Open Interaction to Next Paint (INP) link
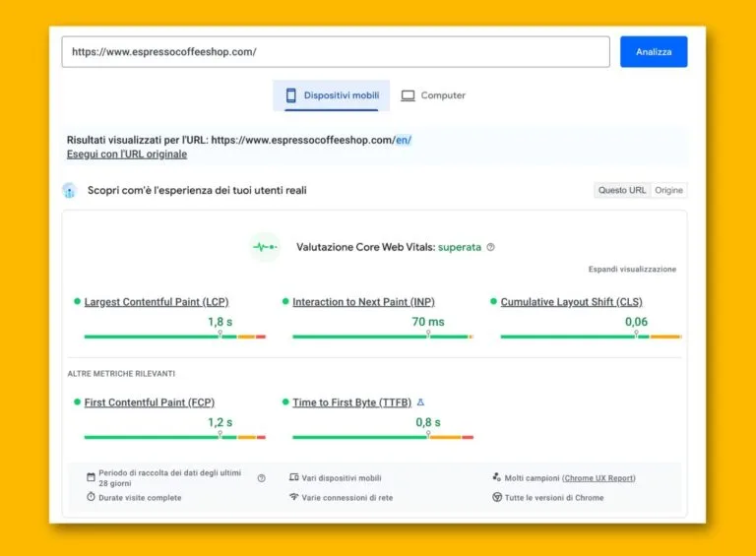 pos(363,302)
